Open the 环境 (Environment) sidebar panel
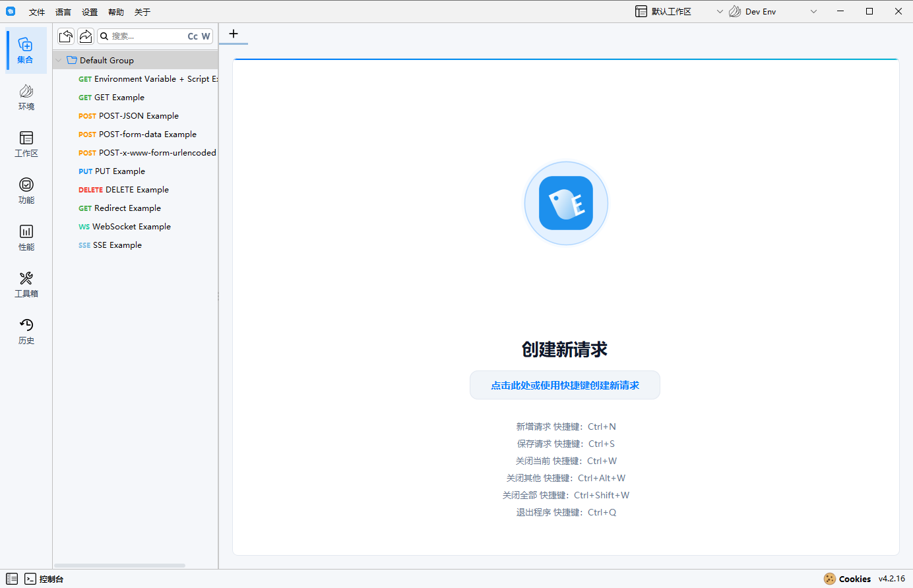 click(26, 97)
